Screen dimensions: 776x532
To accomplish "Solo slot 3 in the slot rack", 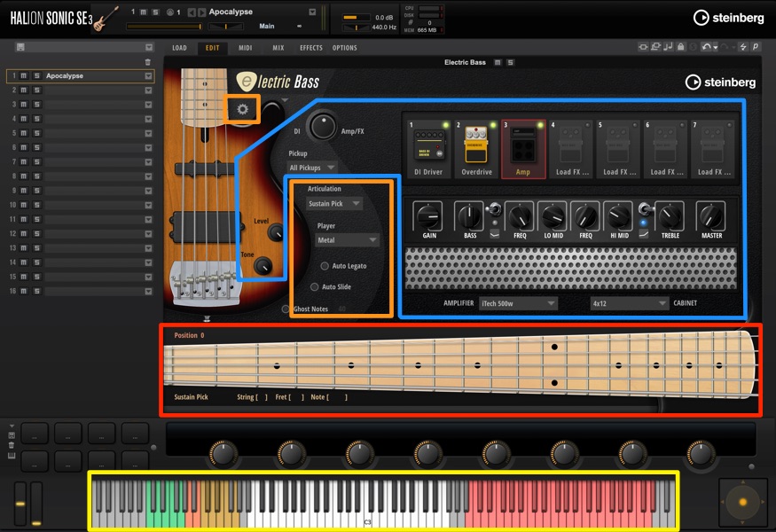I will (36, 105).
